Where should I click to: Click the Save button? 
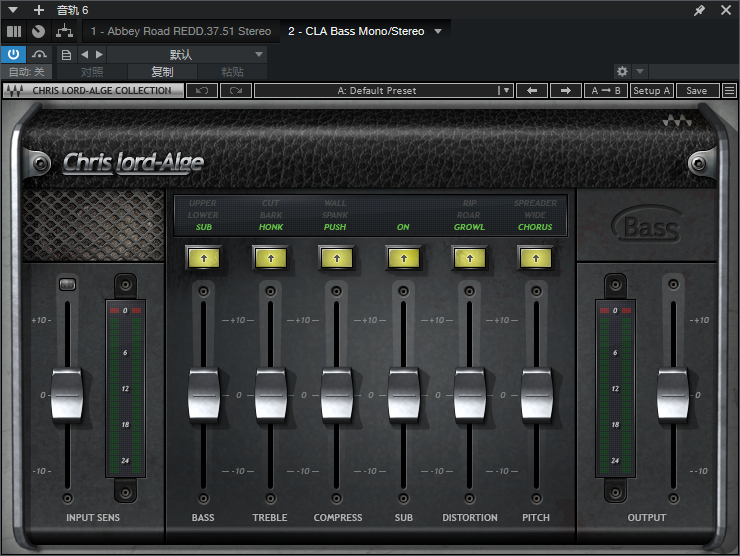tap(697, 91)
